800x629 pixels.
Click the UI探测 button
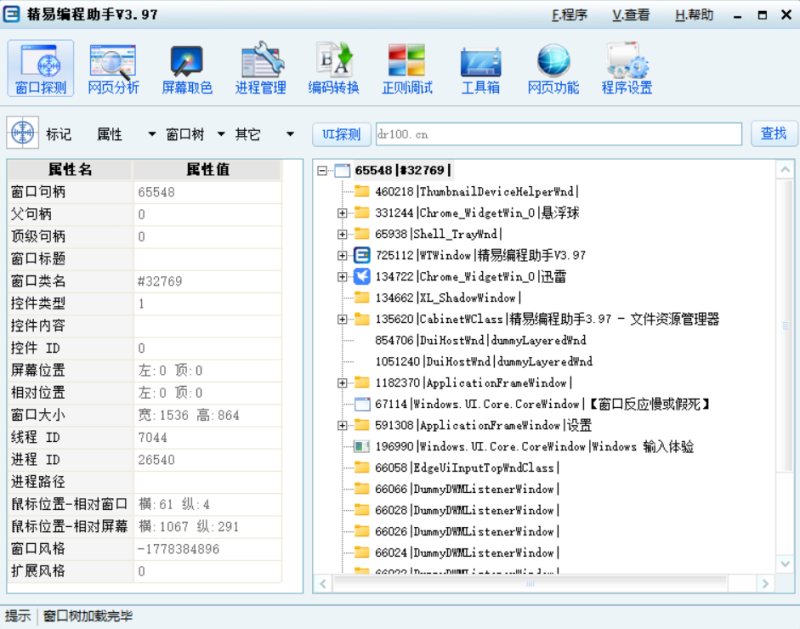coord(341,134)
